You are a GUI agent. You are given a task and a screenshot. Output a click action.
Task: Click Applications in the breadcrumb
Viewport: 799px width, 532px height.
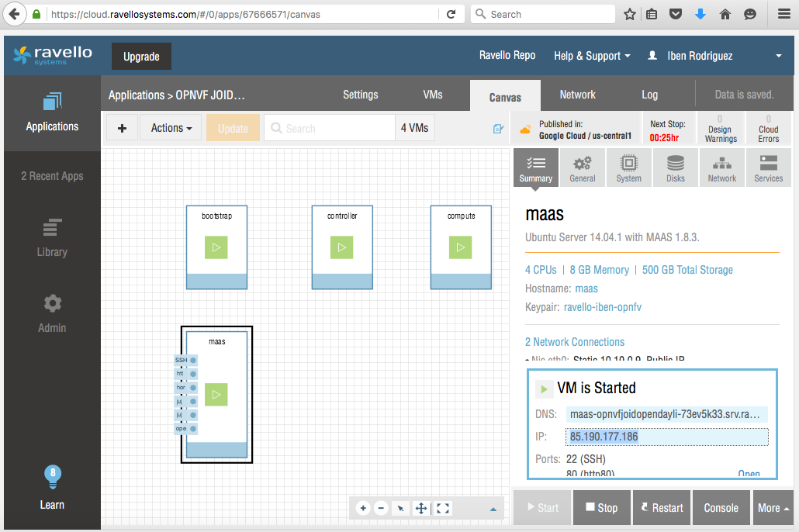coord(137,95)
